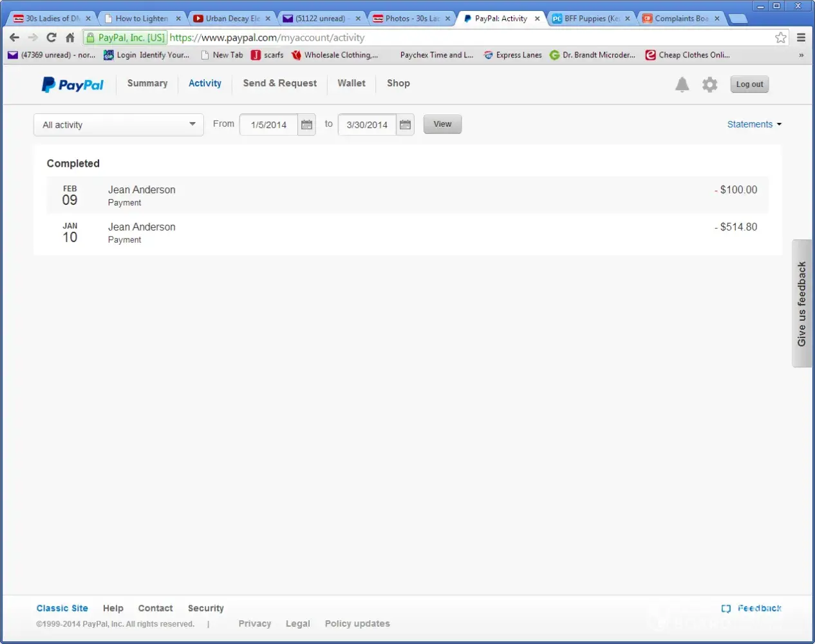
Task: Show hidden bookmarks overflow chevron
Action: point(801,55)
